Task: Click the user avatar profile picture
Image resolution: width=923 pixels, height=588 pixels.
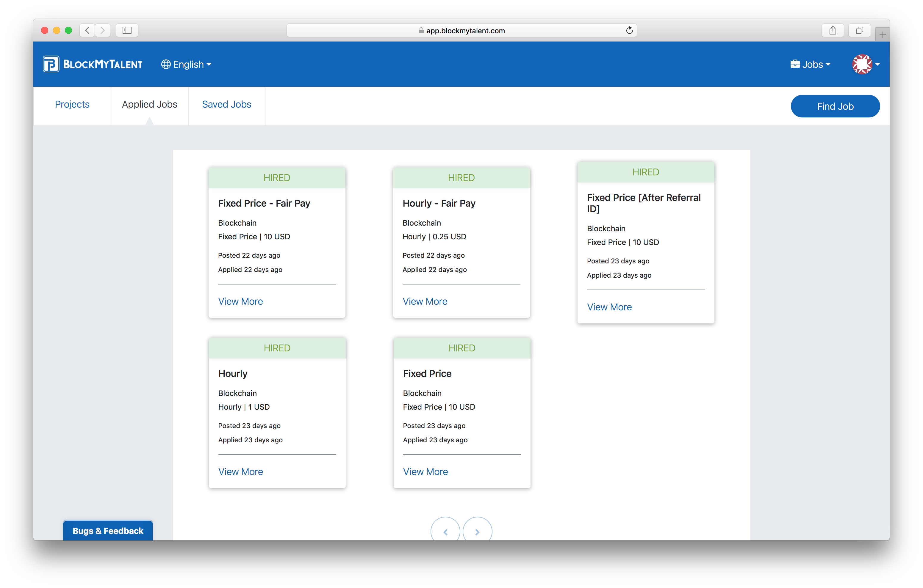Action: (x=862, y=64)
